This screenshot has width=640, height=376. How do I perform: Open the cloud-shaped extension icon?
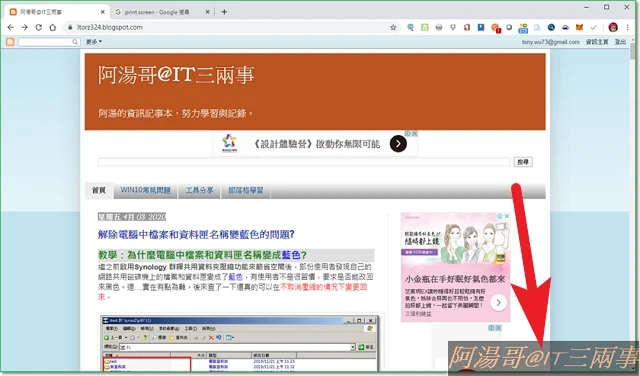pyautogui.click(x=565, y=27)
